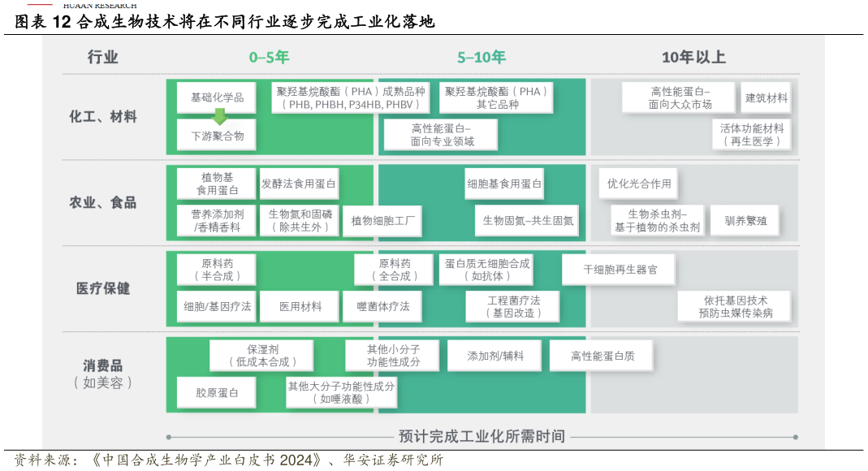Select the 生物固氮–共生固氮 box
The width and height of the screenshot is (868, 471).
tap(527, 221)
